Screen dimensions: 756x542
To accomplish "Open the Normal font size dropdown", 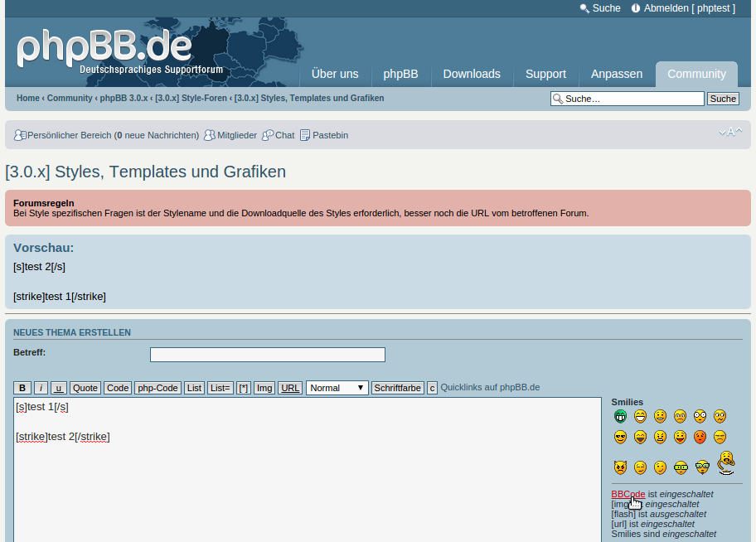I will [x=337, y=388].
